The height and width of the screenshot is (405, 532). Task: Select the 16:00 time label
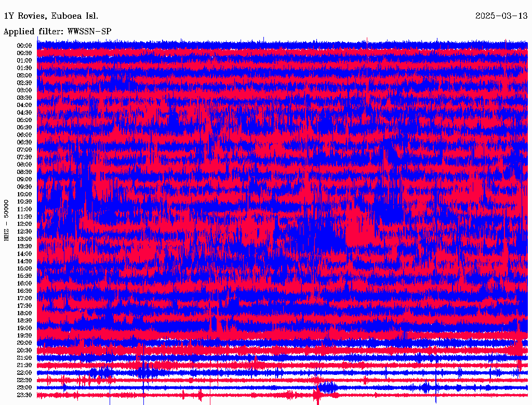pyautogui.click(x=24, y=283)
